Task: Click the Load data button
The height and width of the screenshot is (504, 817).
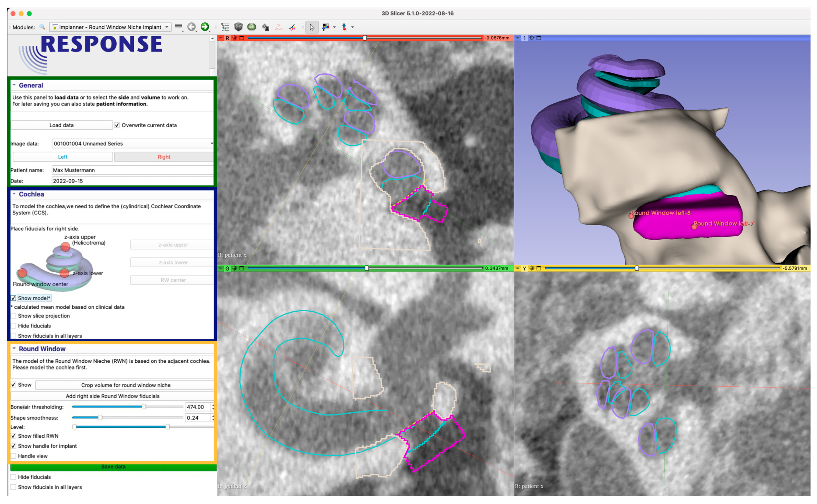Action: pos(61,125)
